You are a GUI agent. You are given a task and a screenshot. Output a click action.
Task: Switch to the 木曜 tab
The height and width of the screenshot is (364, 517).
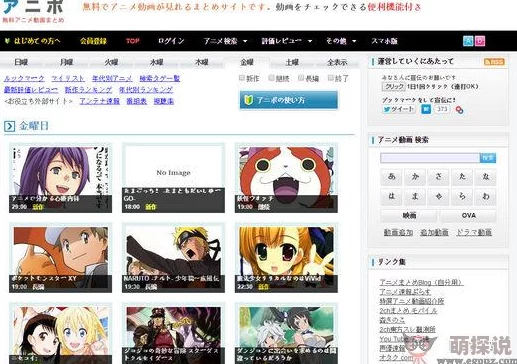tap(202, 62)
